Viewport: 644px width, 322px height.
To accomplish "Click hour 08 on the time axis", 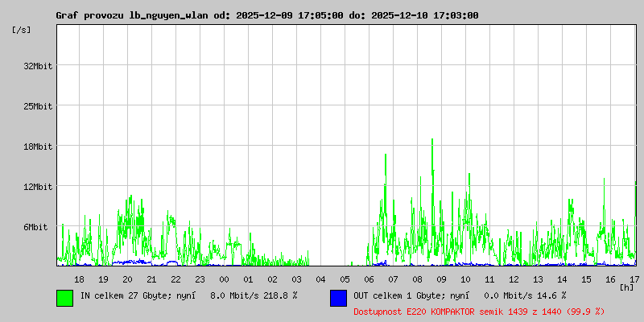I will [x=417, y=279].
